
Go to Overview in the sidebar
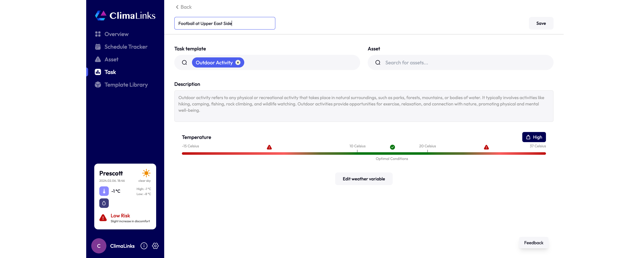pos(116,34)
